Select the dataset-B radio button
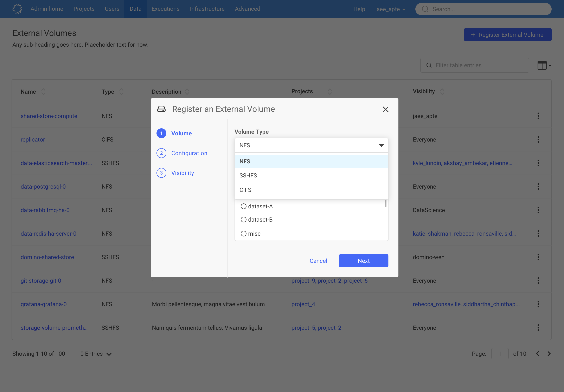Screen dimensions: 564x392 pos(243,220)
